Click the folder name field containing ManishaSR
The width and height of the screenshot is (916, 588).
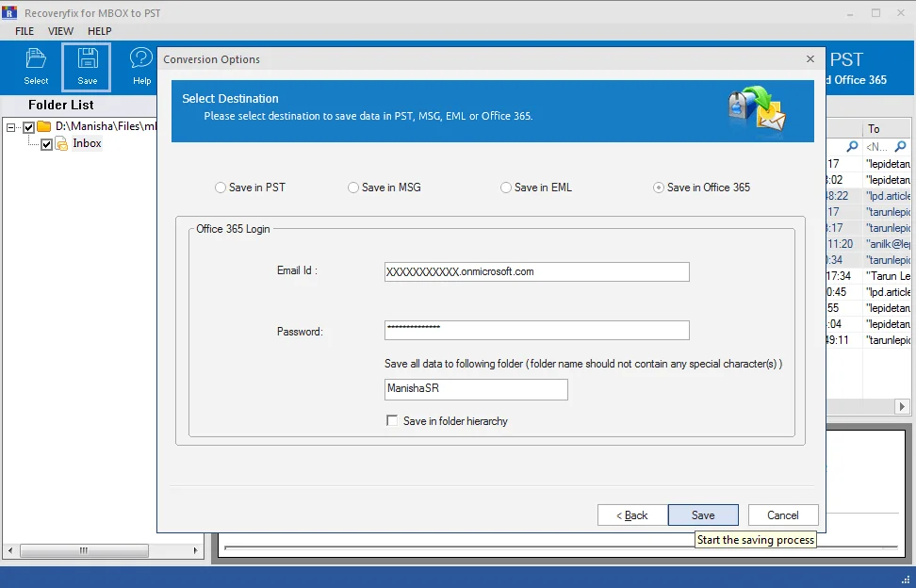476,389
